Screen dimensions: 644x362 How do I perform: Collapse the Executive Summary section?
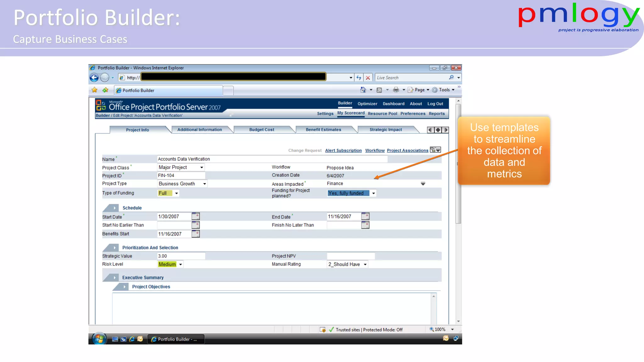coord(114,278)
